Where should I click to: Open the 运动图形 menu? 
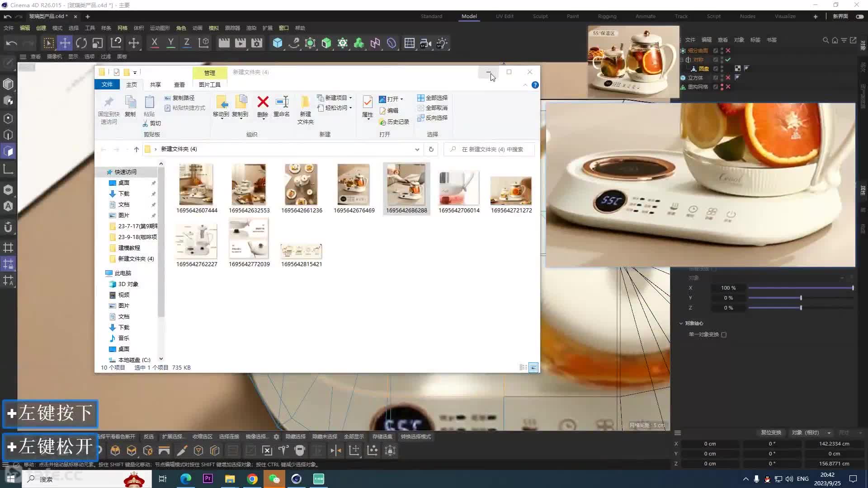[x=160, y=28]
